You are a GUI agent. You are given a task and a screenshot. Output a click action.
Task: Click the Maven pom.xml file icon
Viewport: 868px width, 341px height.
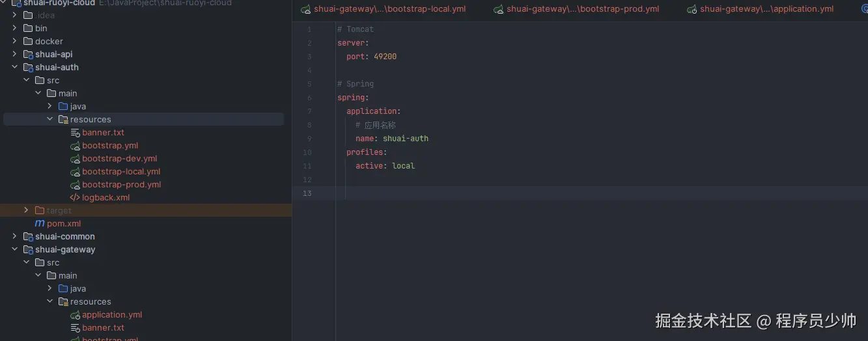(x=40, y=224)
